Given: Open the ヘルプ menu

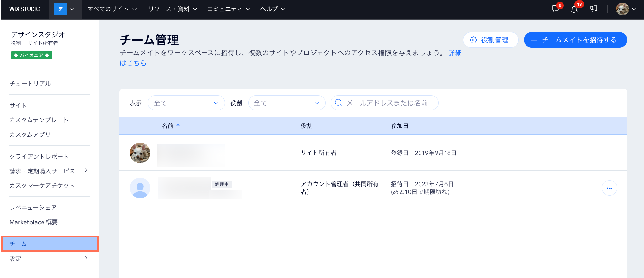Looking at the screenshot, I should point(273,9).
